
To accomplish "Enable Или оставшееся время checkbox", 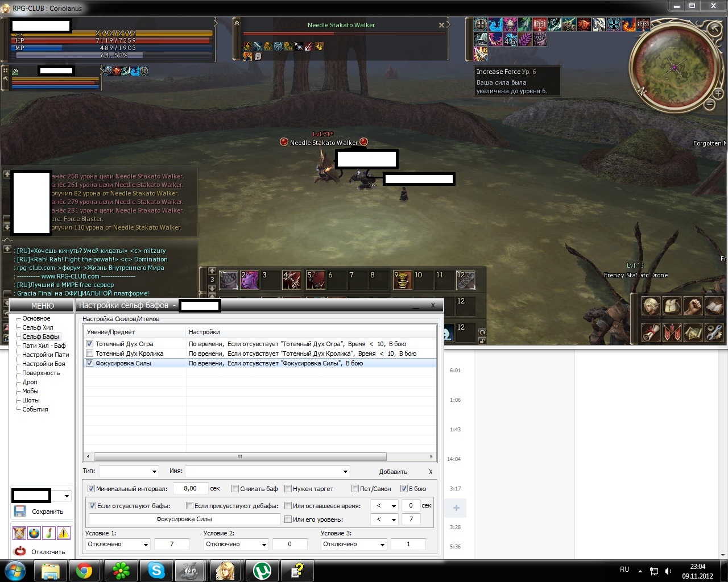I will (288, 506).
